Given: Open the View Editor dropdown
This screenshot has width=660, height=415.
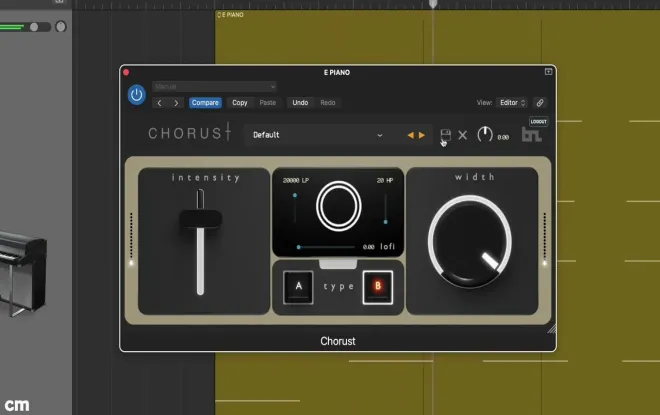Looking at the screenshot, I should click(x=511, y=103).
